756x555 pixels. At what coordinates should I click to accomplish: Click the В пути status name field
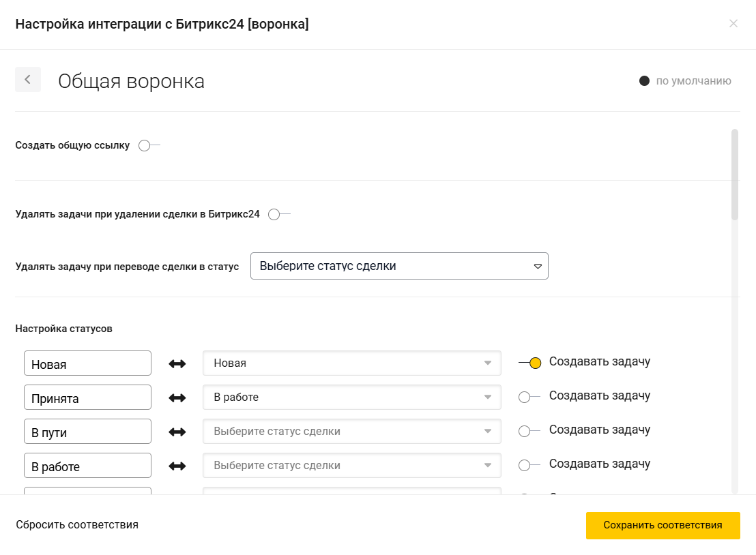point(88,432)
